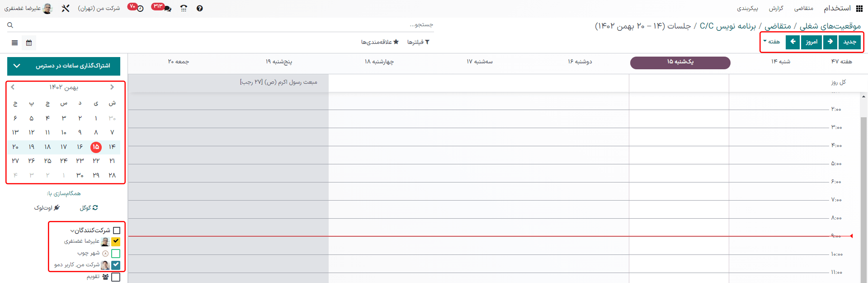Click the امروز button
The width and height of the screenshot is (868, 283).
click(811, 42)
